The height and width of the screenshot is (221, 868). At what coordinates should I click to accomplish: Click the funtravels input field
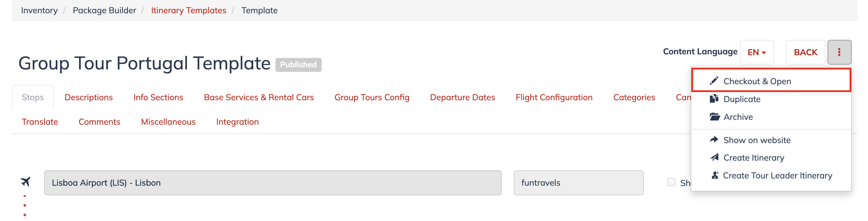(578, 183)
